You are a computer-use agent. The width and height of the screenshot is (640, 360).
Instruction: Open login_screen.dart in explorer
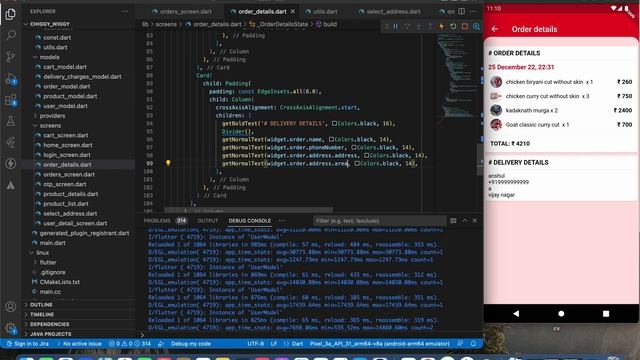click(x=67, y=155)
